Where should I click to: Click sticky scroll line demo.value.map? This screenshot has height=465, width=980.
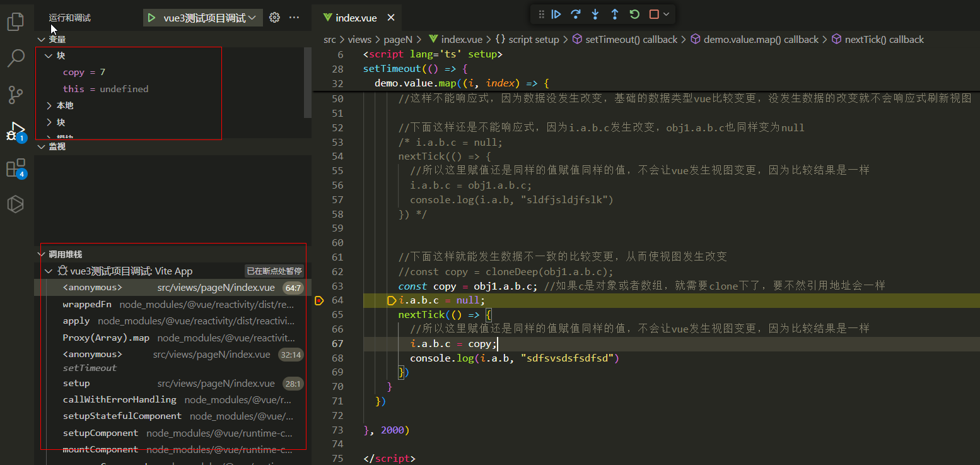(462, 83)
